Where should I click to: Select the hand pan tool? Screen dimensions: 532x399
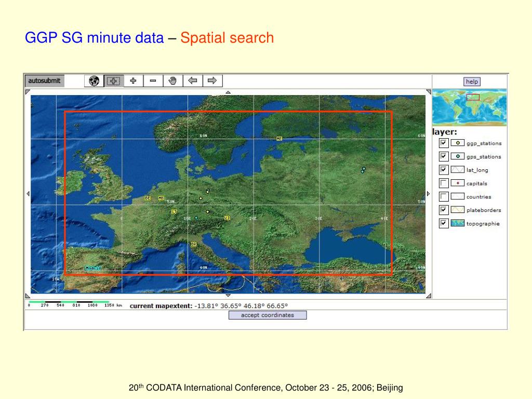(x=172, y=81)
